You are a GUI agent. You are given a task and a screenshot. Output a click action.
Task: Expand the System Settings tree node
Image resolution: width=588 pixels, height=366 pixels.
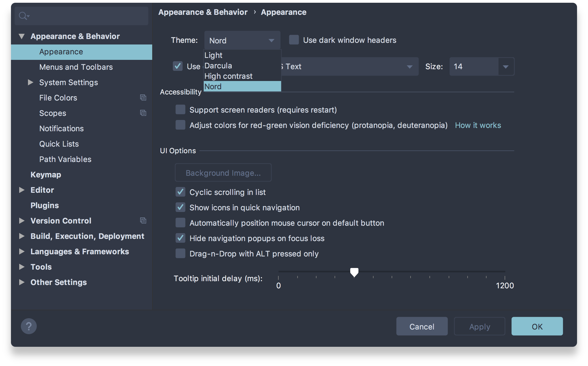(30, 82)
